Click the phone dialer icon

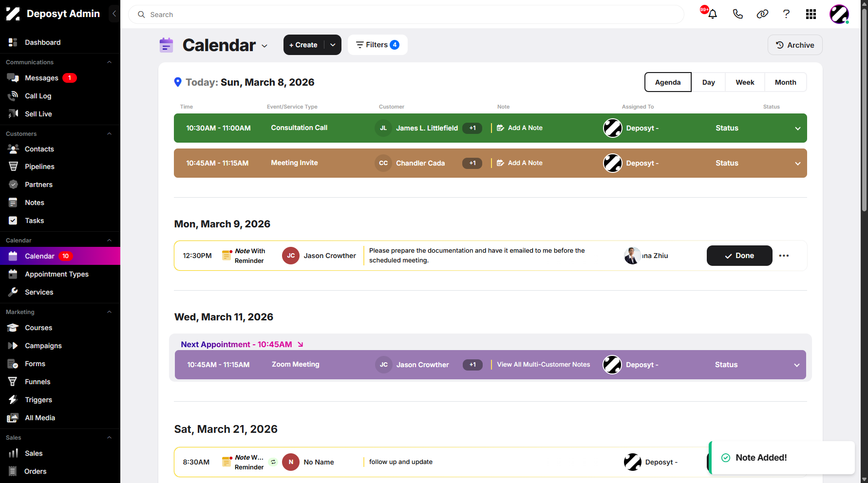point(737,14)
